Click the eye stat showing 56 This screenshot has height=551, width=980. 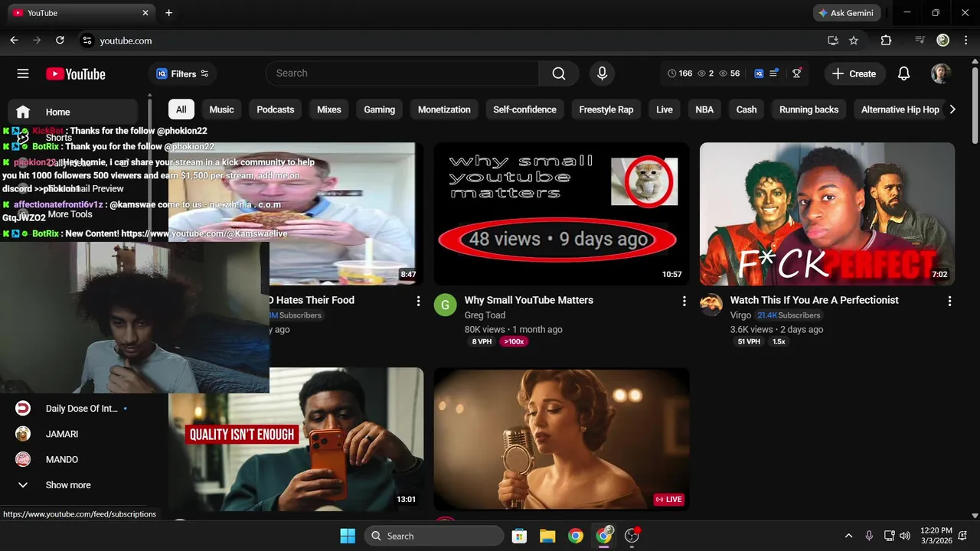(x=729, y=73)
